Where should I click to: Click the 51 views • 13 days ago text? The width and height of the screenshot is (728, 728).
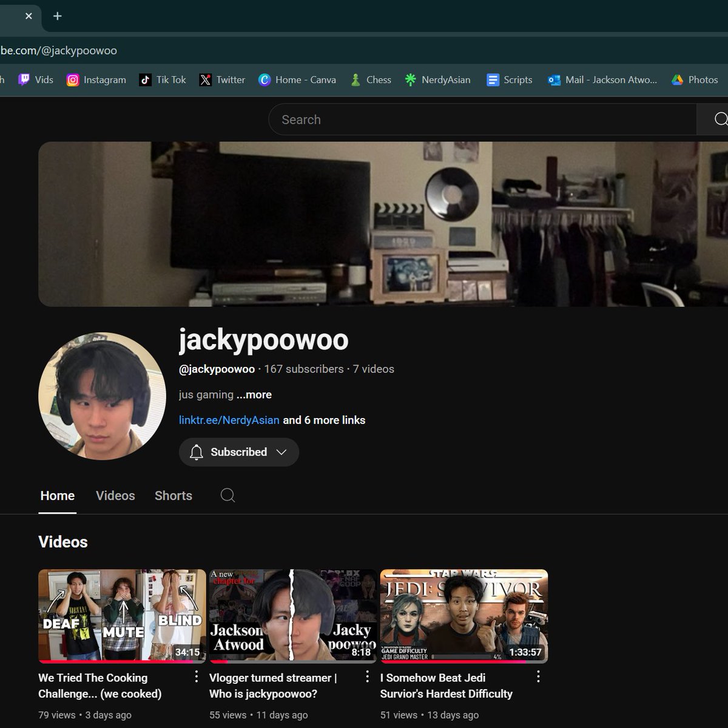430,715
